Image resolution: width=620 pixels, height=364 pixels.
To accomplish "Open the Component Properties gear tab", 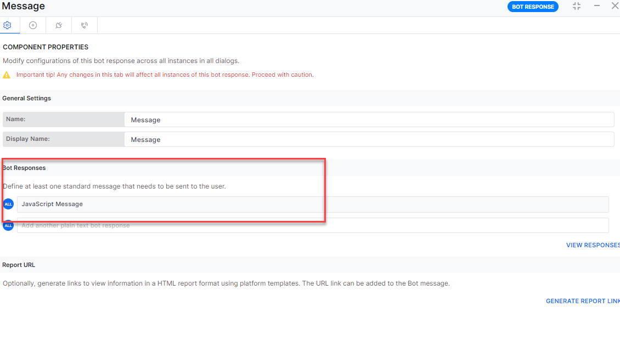I will [x=7, y=25].
